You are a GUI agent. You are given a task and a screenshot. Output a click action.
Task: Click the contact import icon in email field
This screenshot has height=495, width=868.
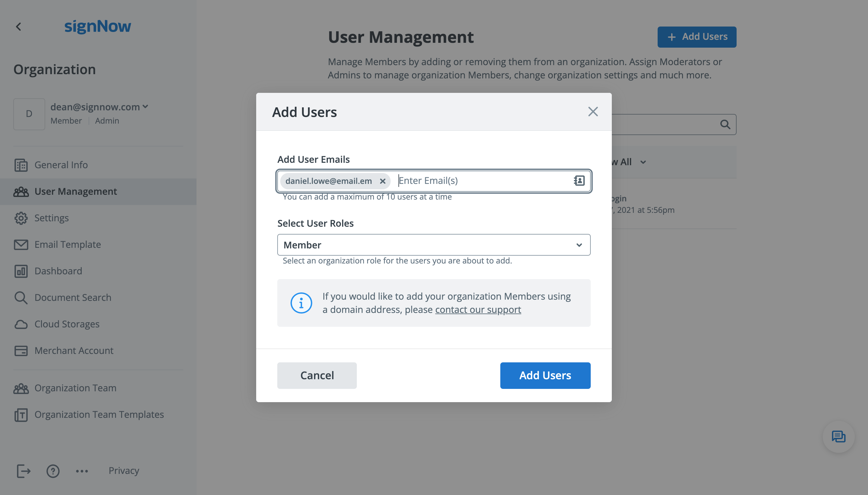[578, 181]
